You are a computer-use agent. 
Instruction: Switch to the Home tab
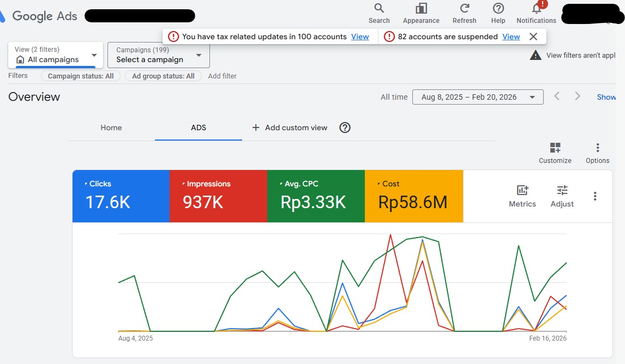click(x=111, y=128)
